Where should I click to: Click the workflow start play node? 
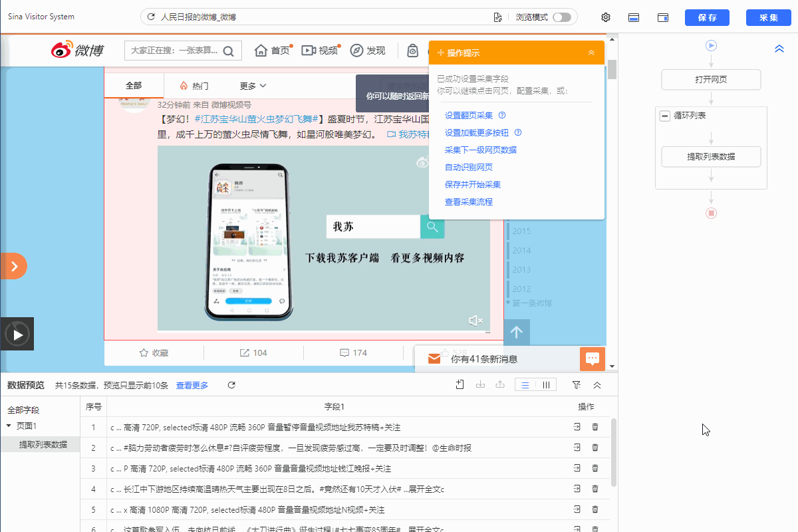[x=712, y=45]
